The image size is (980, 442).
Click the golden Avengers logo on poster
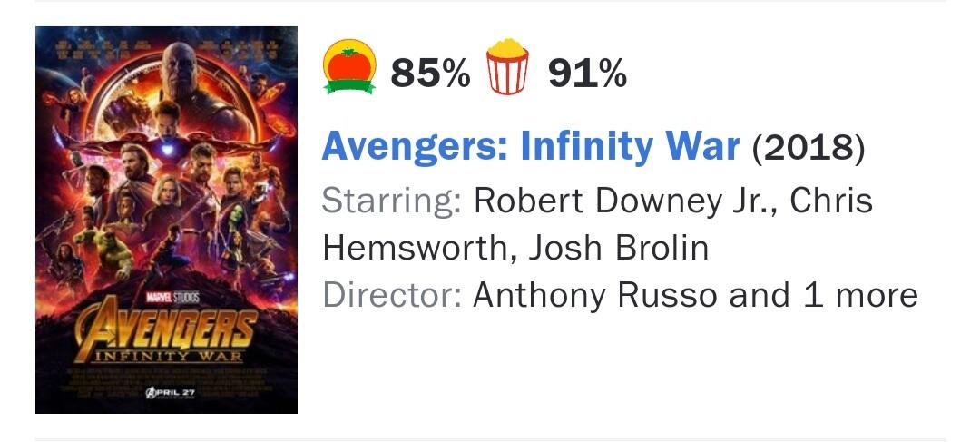pyautogui.click(x=166, y=327)
